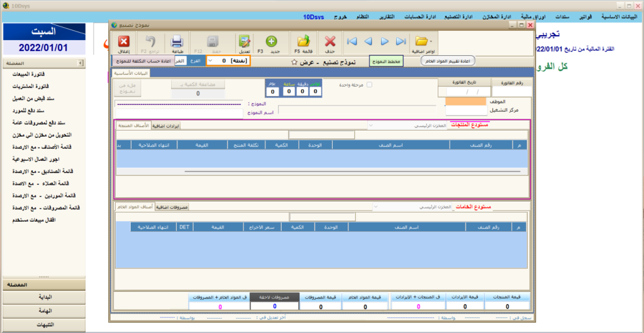Screen dimensions: 644x333
Task: Click the طباعة printer icon
Action: click(177, 41)
